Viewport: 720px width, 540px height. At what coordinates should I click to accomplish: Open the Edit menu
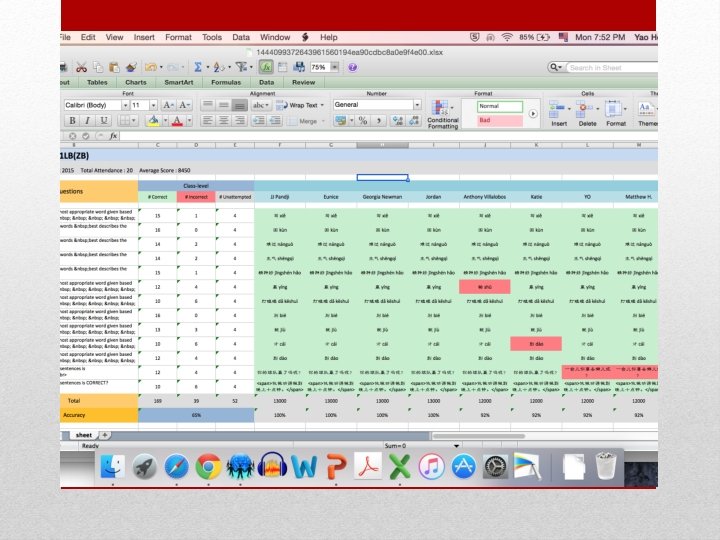[88, 38]
